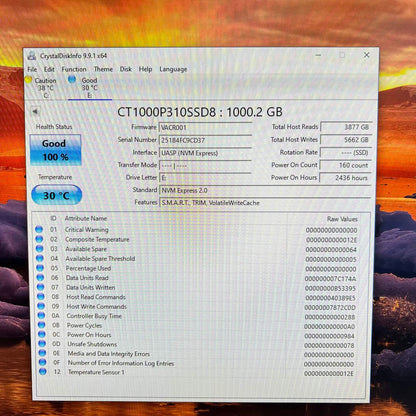Select the Temperature Sensor 1 attribute name
Viewport: 416px width, 416px height.
[x=96, y=372]
